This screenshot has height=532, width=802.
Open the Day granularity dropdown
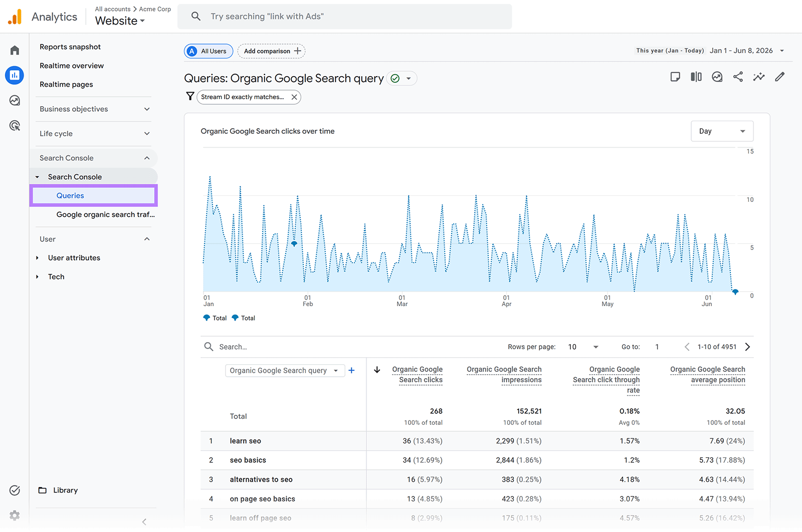coord(722,131)
